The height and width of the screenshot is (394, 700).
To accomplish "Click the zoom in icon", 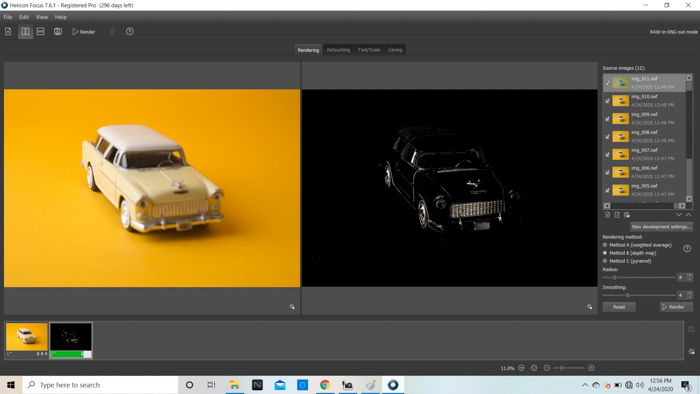I will [591, 368].
